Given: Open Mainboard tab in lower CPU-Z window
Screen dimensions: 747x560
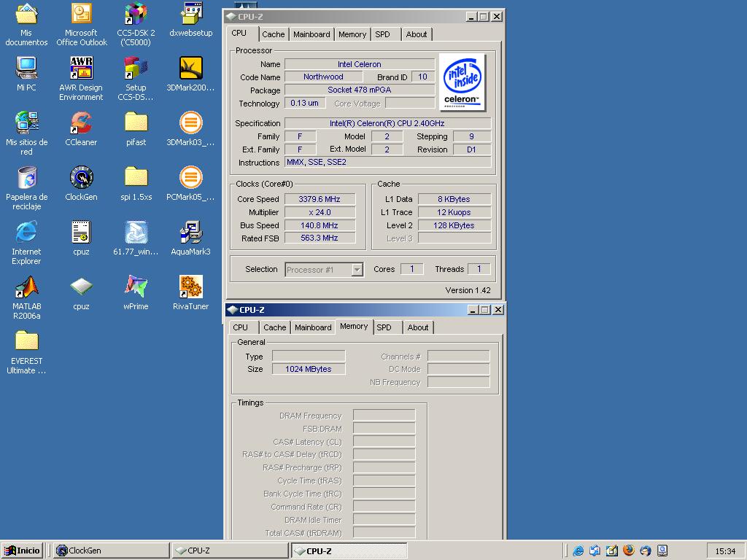Looking at the screenshot, I should pyautogui.click(x=312, y=327).
